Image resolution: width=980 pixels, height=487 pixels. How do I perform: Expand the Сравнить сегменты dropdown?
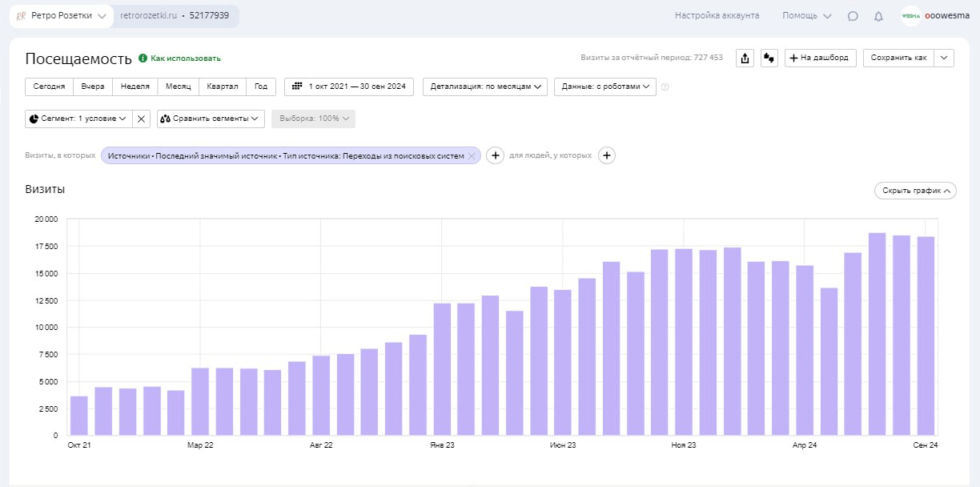[x=211, y=119]
